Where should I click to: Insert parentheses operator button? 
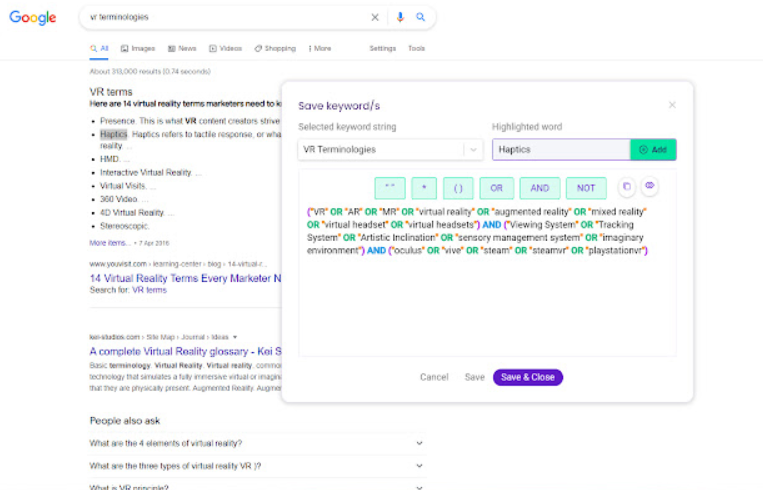458,188
